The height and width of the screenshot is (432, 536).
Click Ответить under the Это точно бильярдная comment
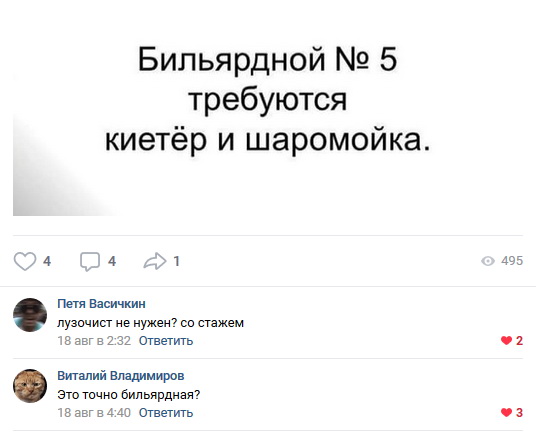point(166,413)
